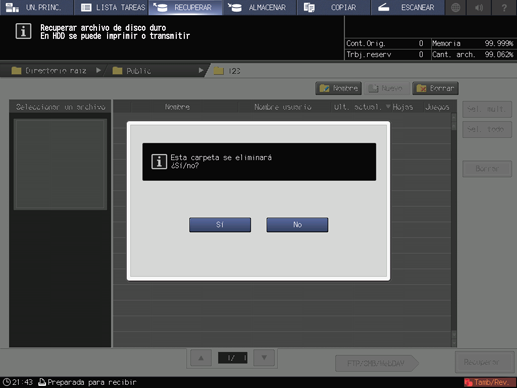Screen dimensions: 517x388
Task: Open the ALMACENAR tab
Action: pos(260,7)
